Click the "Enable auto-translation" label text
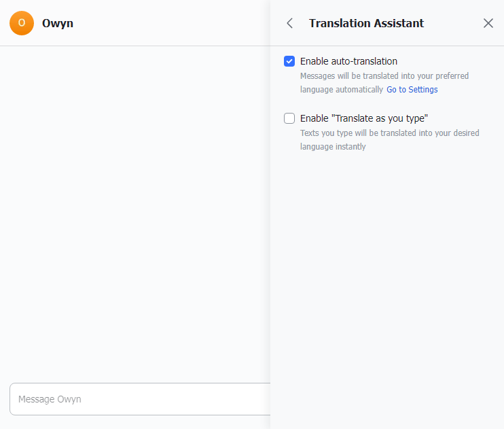504x429 pixels. coord(348,61)
